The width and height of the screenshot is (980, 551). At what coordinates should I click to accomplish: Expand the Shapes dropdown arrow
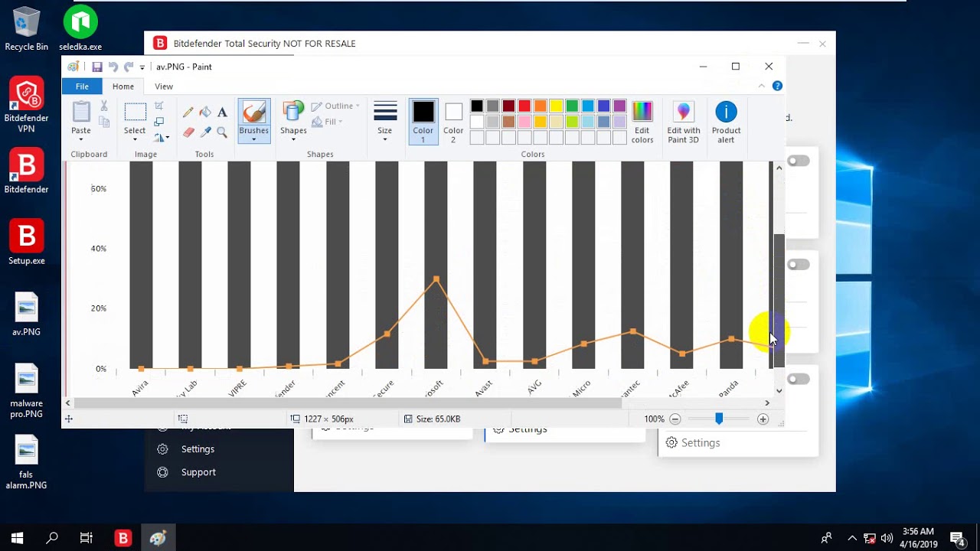[293, 140]
